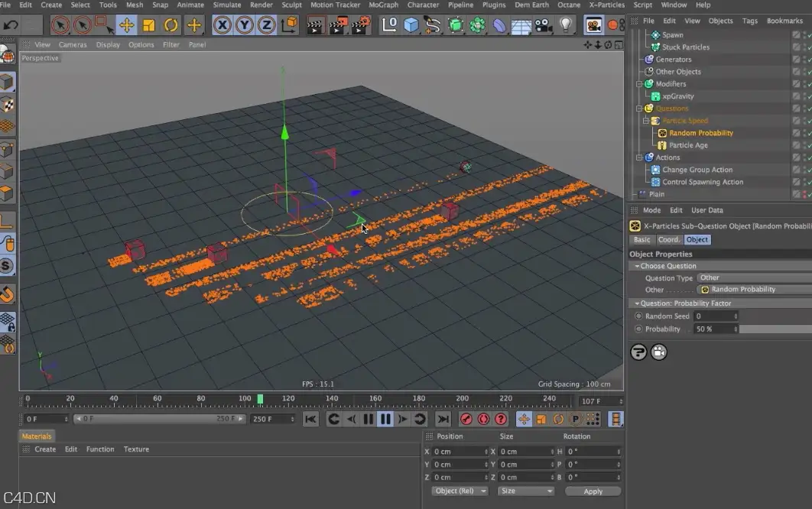
Task: Click the green timeline playhead marker
Action: tap(260, 399)
